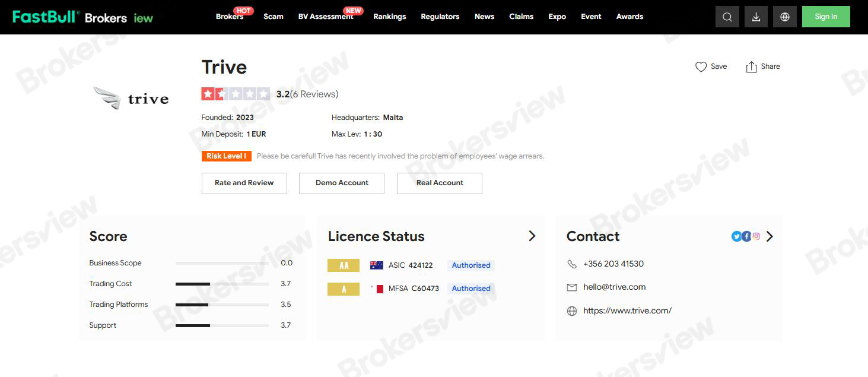
Task: Go to the BV Assessment menu
Action: click(x=326, y=17)
